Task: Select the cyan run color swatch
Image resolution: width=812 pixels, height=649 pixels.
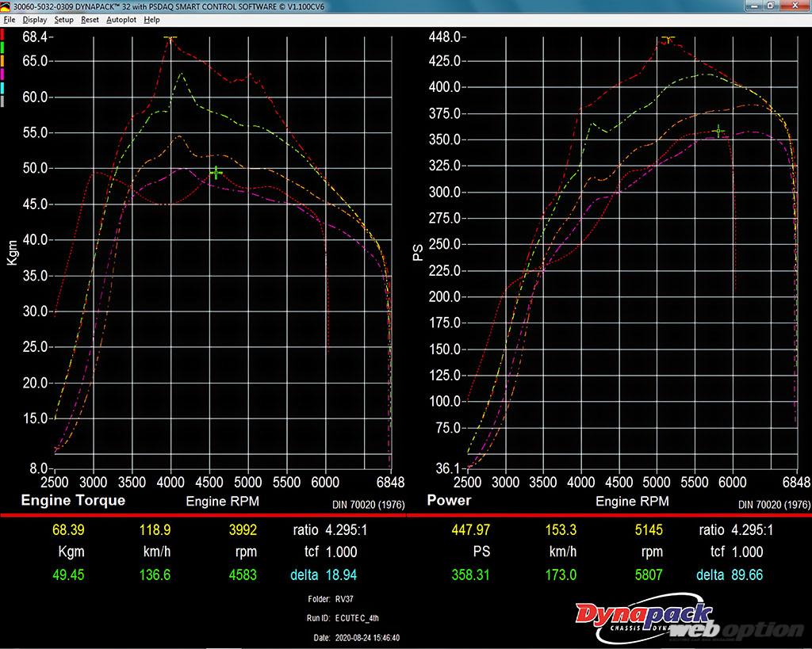Action: (3, 88)
